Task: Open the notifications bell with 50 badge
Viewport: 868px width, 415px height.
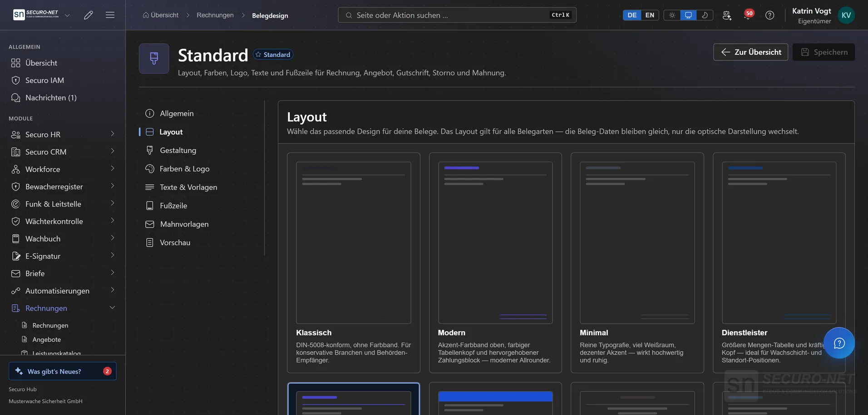Action: [x=748, y=15]
